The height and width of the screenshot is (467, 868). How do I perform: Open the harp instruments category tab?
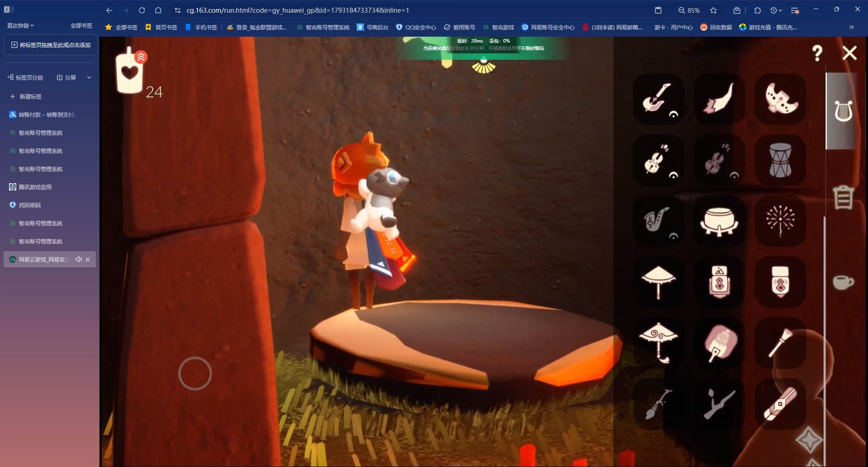[843, 111]
